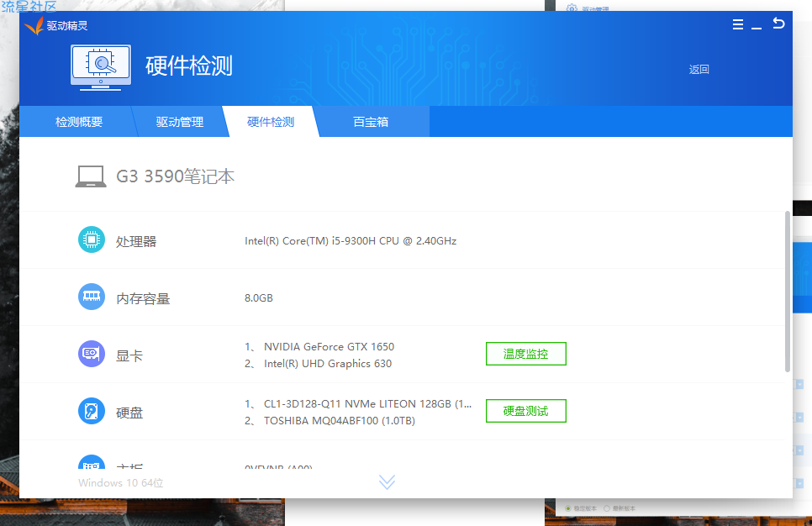This screenshot has height=526, width=812.
Task: Select the 硬件检测 tab
Action: 271,122
